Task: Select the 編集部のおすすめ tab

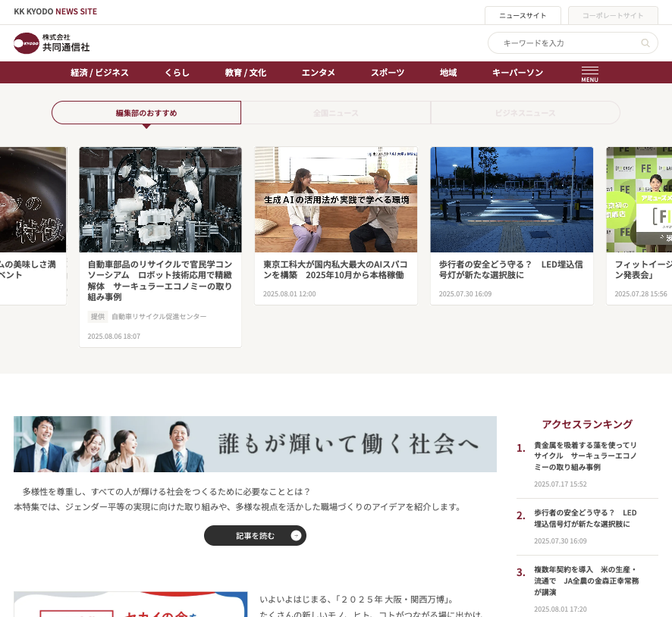Action: click(146, 113)
